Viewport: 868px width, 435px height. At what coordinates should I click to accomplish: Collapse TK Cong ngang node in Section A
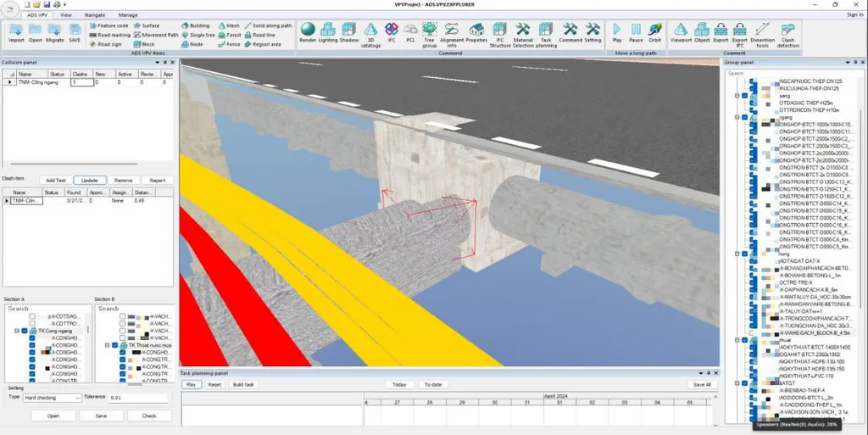[17, 331]
